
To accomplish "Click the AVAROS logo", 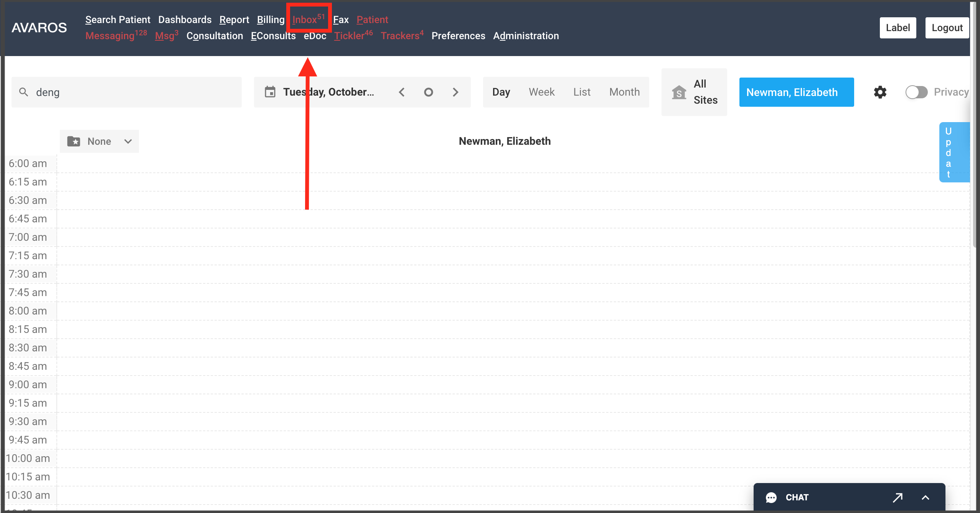I will tap(39, 28).
